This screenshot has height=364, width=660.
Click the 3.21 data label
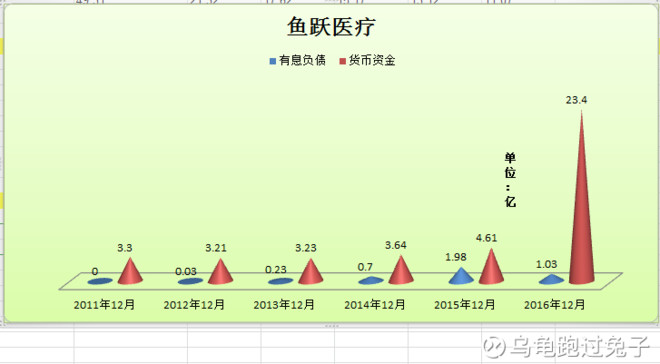pos(216,248)
